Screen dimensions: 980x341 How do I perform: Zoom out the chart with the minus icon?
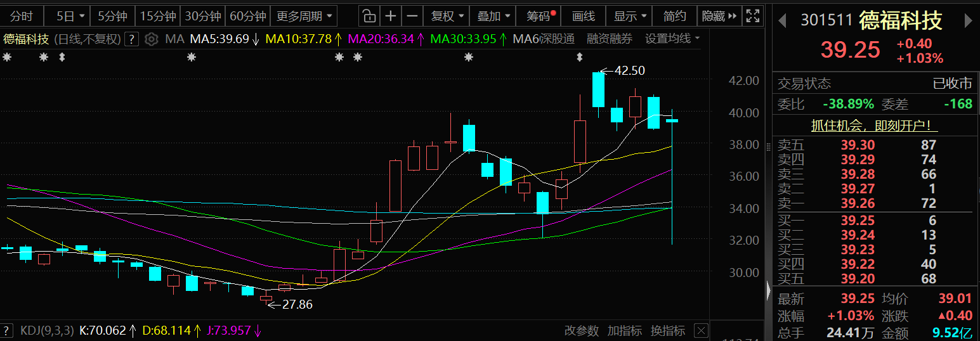tap(412, 16)
